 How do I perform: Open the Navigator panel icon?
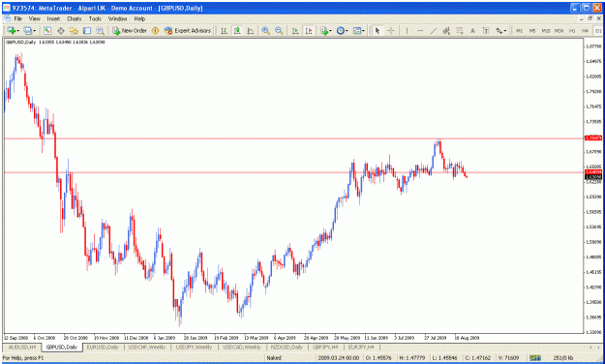point(74,30)
